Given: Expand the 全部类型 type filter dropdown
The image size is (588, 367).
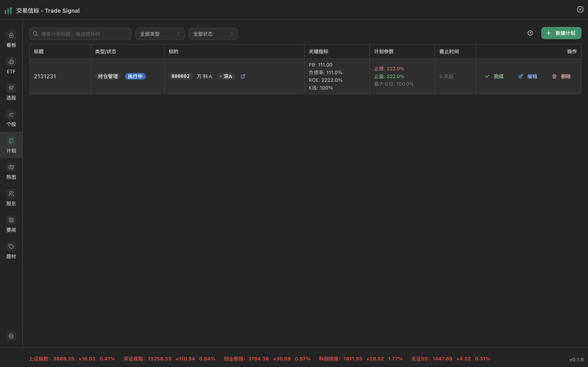Looking at the screenshot, I should pos(160,34).
